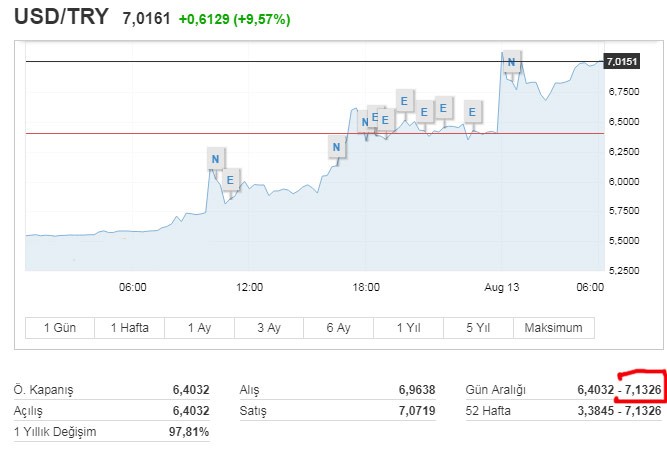
Task: Click the lowest N marker left of 18:00
Action: (337, 147)
